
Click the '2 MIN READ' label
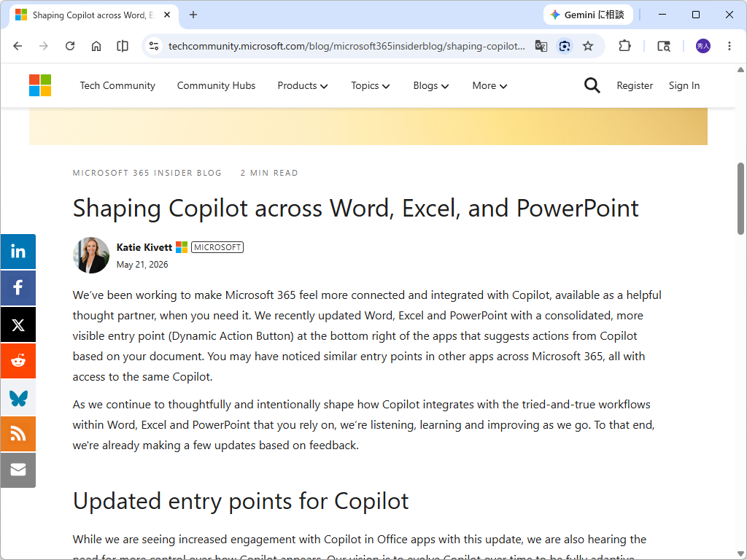(x=269, y=173)
